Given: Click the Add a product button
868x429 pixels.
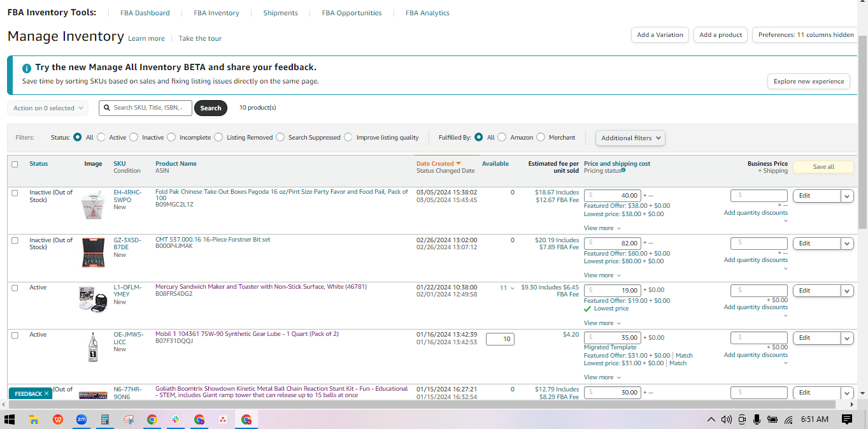Looking at the screenshot, I should pos(720,35).
